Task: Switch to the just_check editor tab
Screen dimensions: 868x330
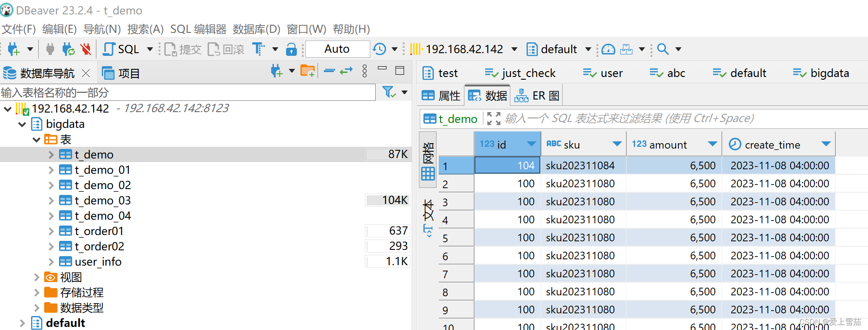Action: tap(520, 73)
